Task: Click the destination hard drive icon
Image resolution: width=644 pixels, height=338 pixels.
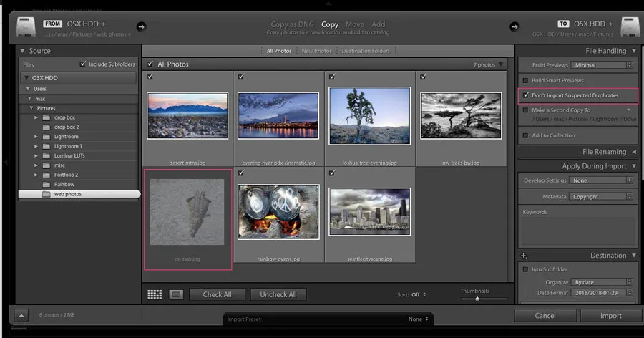Action: click(x=629, y=26)
